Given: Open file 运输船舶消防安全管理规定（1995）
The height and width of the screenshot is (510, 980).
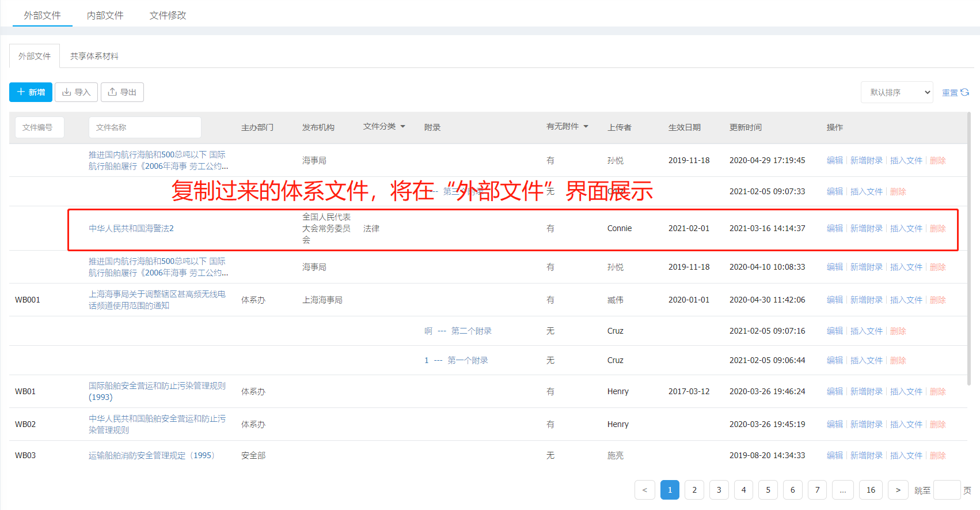Looking at the screenshot, I should [153, 455].
